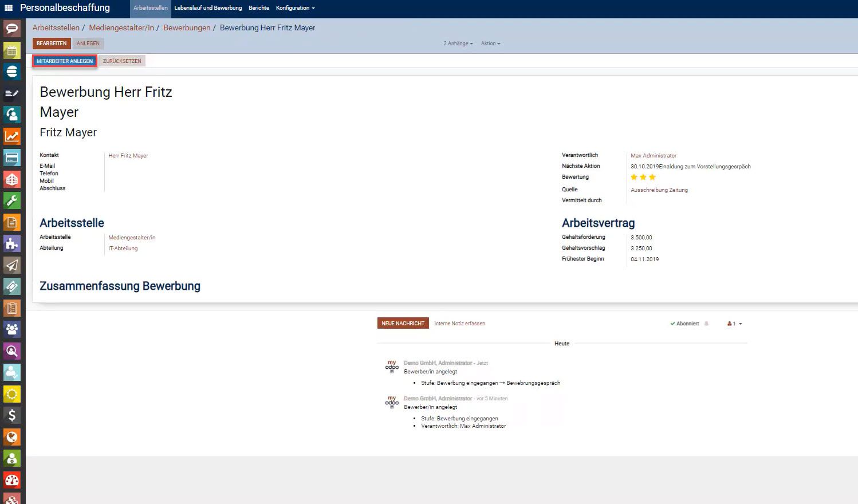The height and width of the screenshot is (504, 858).
Task: Open the puzzle piece Apps icon
Action: (x=12, y=243)
